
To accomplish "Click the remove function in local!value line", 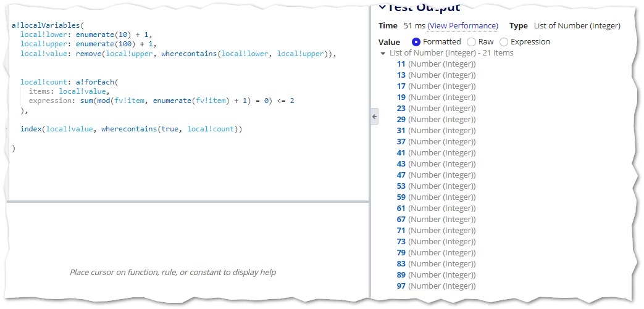I will [x=88, y=54].
